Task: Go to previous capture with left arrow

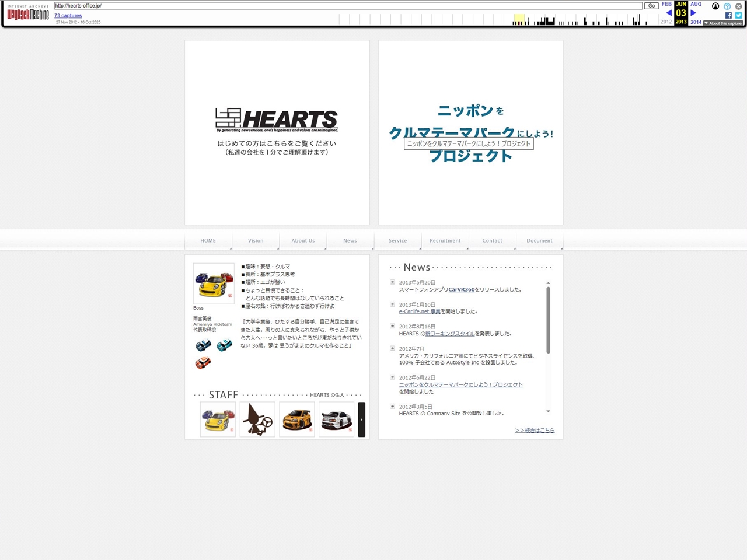Action: coord(668,13)
